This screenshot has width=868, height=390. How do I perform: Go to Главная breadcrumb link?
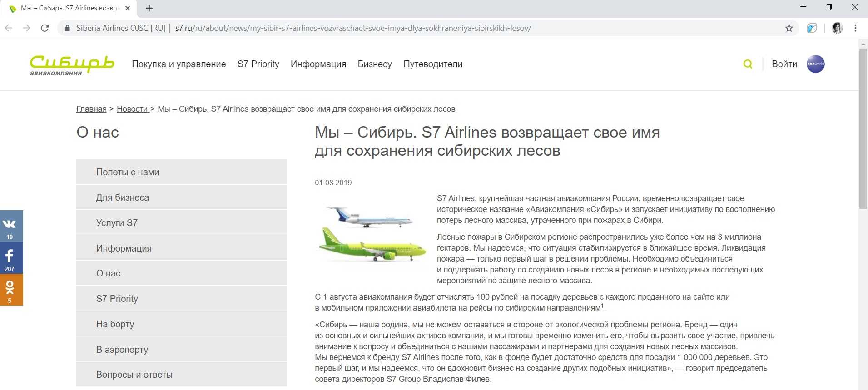pyautogui.click(x=91, y=109)
